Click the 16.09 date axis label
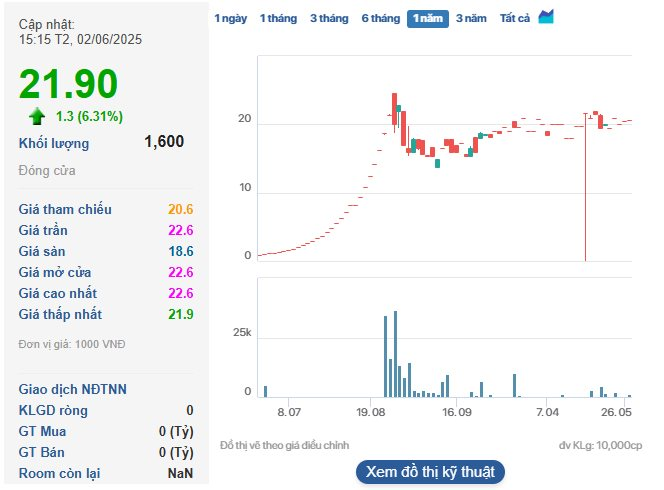The height and width of the screenshot is (490, 664). (456, 412)
